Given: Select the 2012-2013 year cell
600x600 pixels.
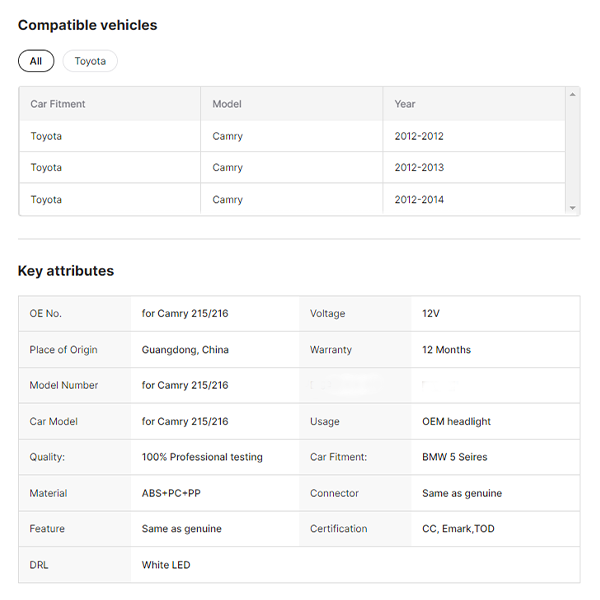Looking at the screenshot, I should 419,168.
